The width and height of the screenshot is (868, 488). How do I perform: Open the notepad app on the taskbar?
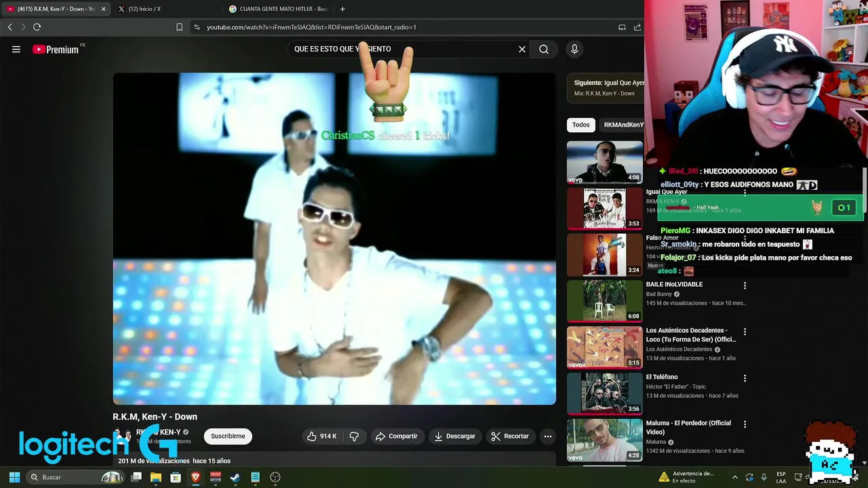255,477
